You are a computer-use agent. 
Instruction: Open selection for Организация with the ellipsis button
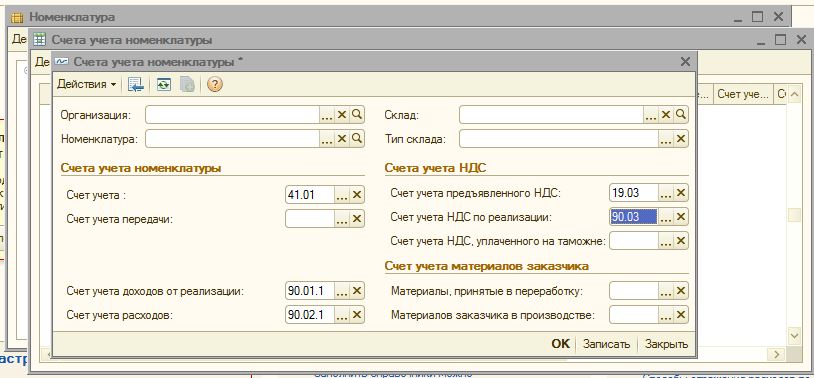(327, 115)
